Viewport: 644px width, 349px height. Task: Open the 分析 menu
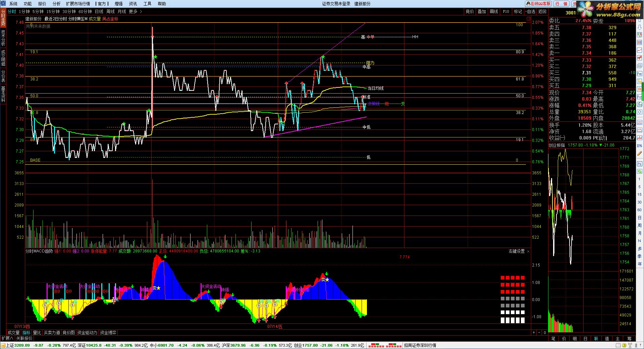point(57,4)
